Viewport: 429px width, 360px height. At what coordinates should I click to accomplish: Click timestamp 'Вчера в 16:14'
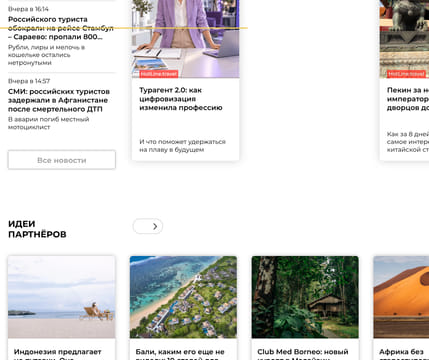coord(28,9)
